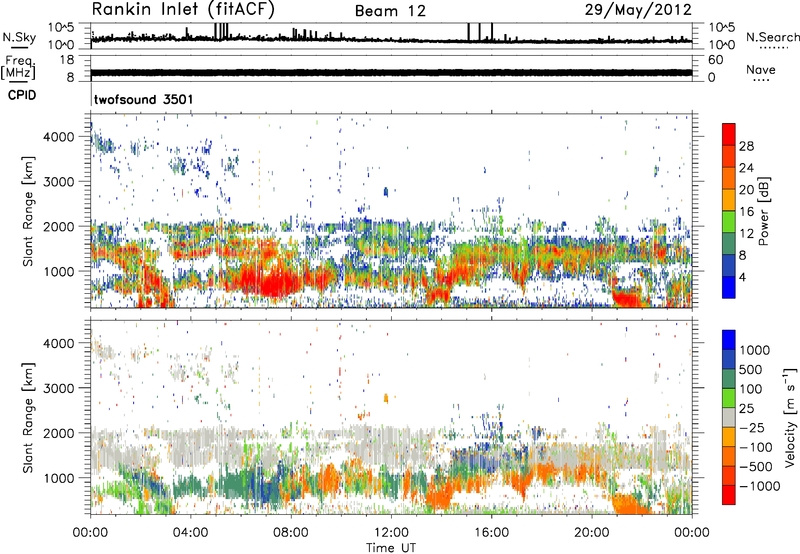Click the 'CPID' label

click(21, 95)
